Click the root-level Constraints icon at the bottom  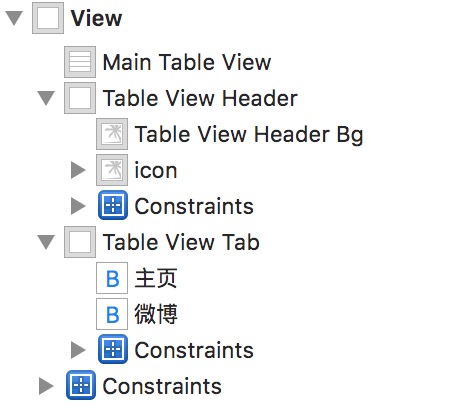81,385
